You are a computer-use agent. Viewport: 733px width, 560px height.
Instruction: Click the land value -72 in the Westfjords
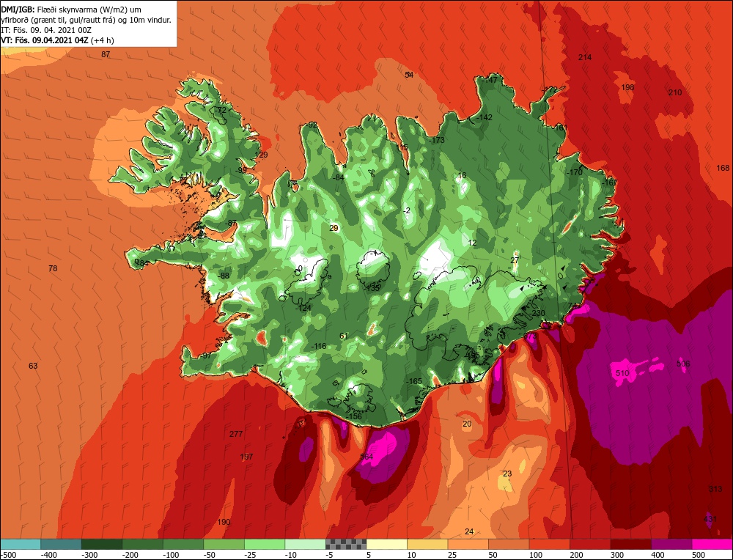220,111
